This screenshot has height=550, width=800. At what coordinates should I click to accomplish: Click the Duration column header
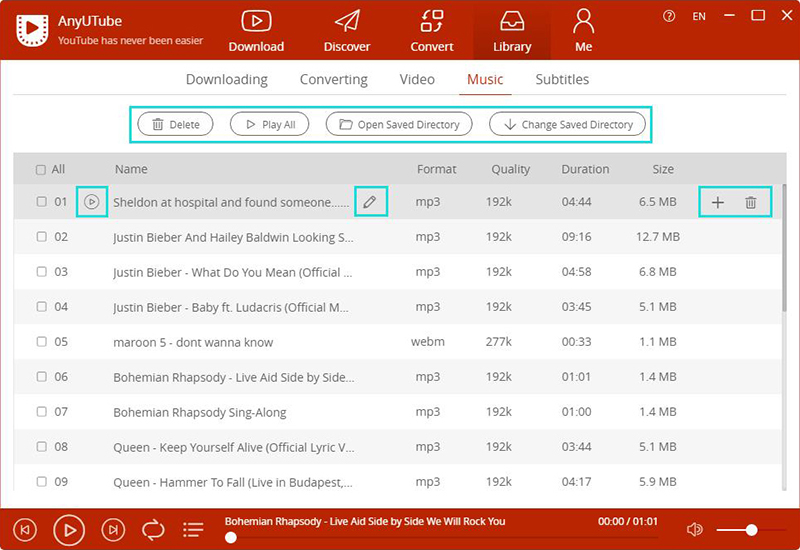coord(585,169)
